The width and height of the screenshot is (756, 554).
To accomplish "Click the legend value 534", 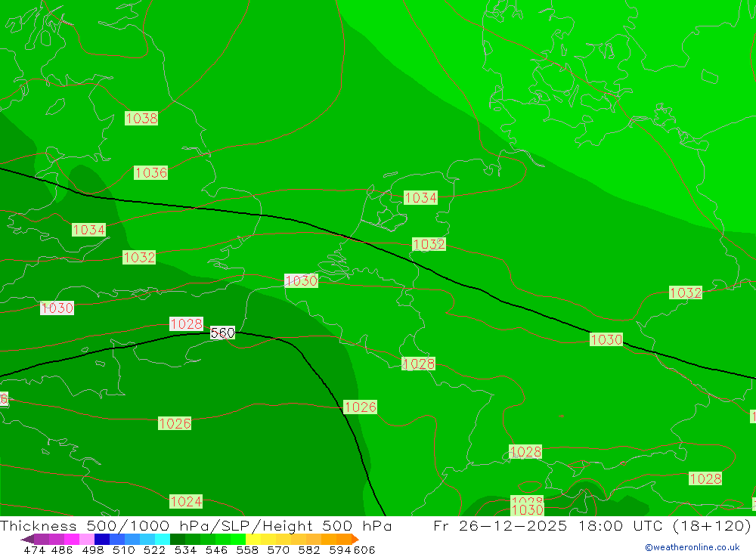I will click(x=185, y=549).
